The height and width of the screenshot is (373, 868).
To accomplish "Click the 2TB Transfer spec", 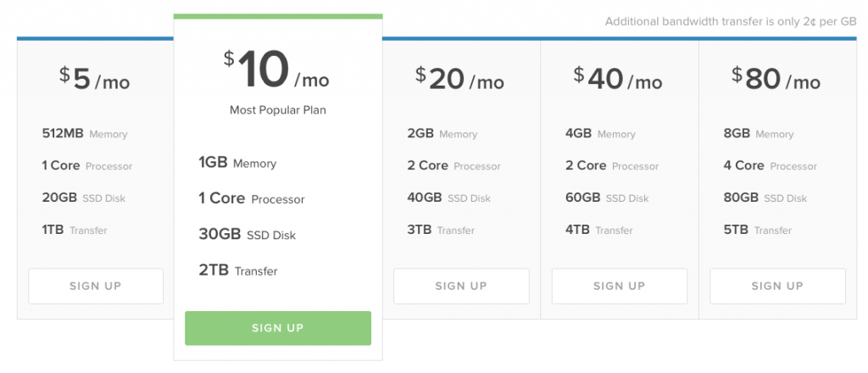I will (x=238, y=270).
